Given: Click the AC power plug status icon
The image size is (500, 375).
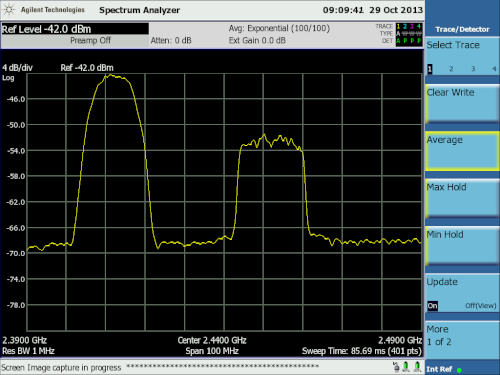Looking at the screenshot, I should [x=396, y=367].
